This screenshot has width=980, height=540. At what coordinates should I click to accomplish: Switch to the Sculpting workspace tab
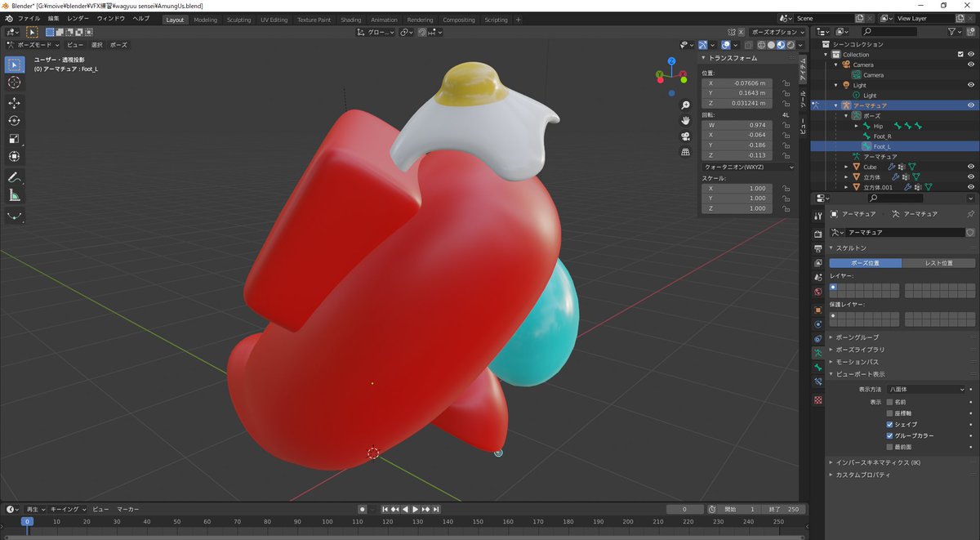[x=239, y=20]
